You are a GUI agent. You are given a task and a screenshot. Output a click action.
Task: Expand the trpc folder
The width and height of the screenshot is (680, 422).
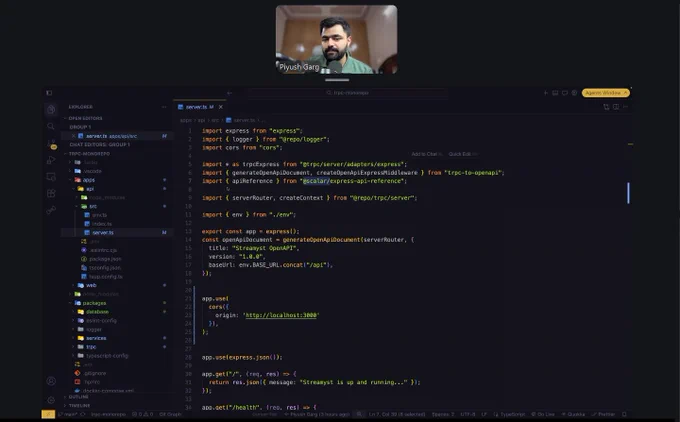(x=91, y=347)
